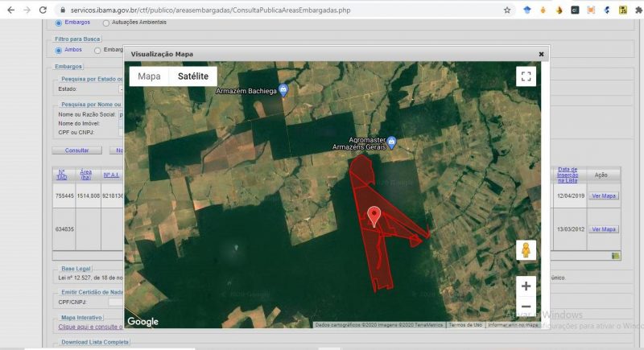Open Ver Mapa for the 12/04/2019 row
The width and height of the screenshot is (644, 350).
[x=603, y=196]
